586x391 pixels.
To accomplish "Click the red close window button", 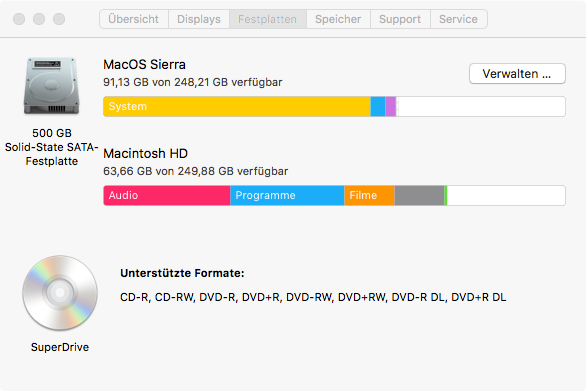I will [19, 19].
